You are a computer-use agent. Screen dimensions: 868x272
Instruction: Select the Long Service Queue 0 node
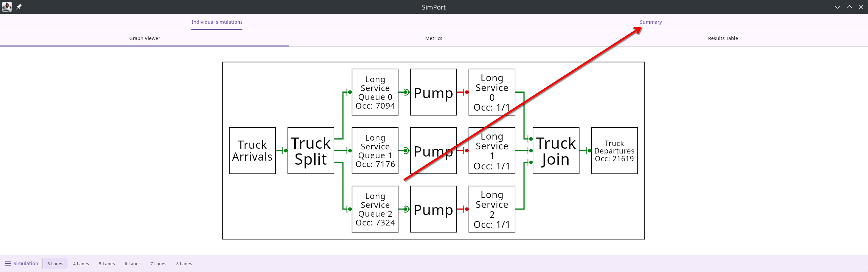click(375, 92)
